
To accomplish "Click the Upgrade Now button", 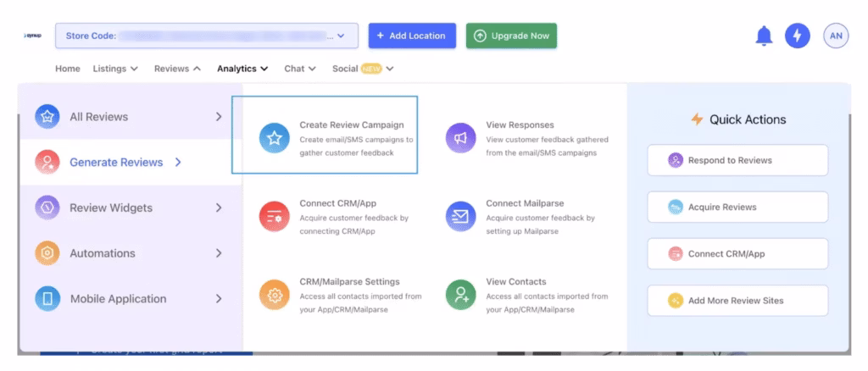I will pos(511,36).
